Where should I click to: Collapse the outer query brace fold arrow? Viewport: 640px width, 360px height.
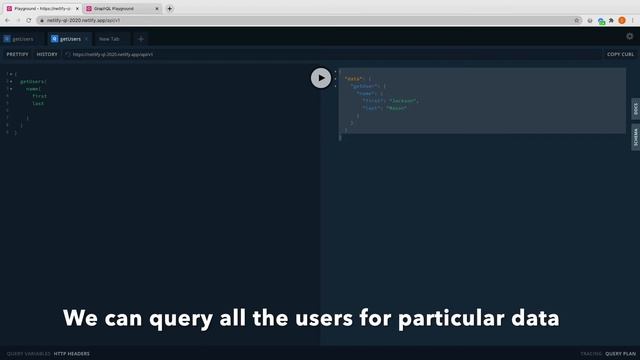coord(11,74)
